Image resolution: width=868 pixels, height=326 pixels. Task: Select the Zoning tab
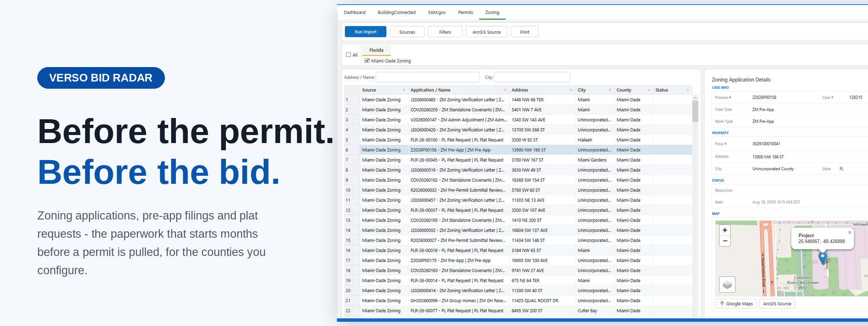coord(492,12)
